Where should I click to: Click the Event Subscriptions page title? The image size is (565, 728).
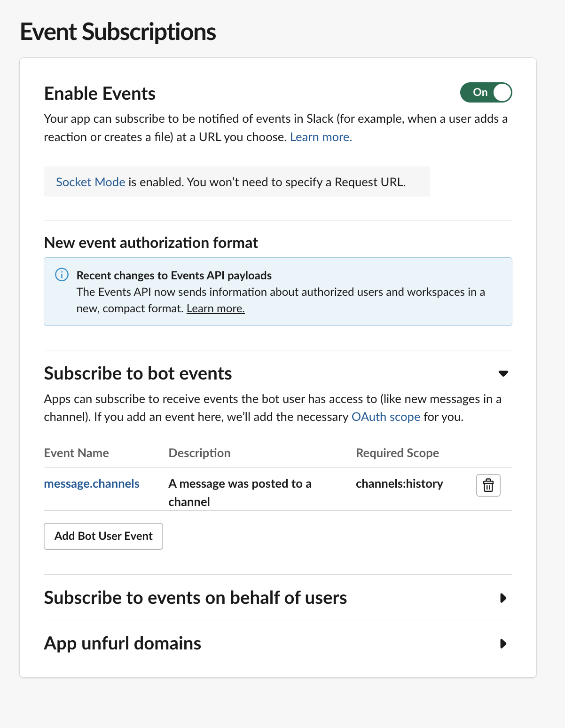pyautogui.click(x=118, y=32)
